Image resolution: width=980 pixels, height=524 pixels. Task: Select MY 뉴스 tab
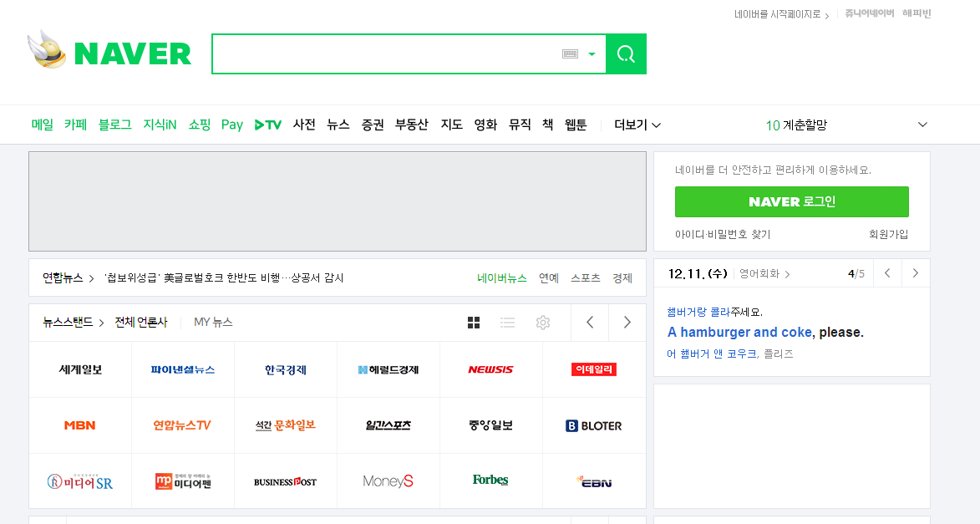coord(213,322)
